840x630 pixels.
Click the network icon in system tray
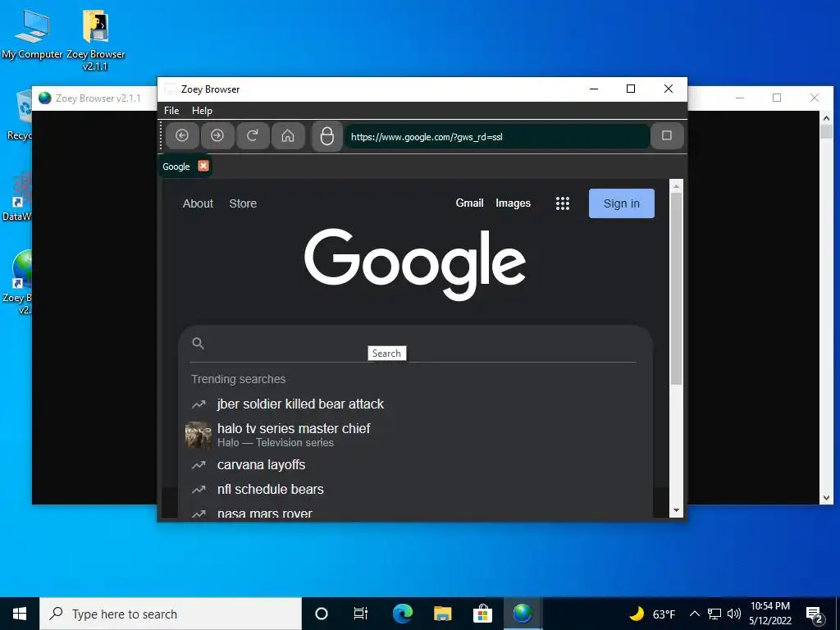click(714, 614)
